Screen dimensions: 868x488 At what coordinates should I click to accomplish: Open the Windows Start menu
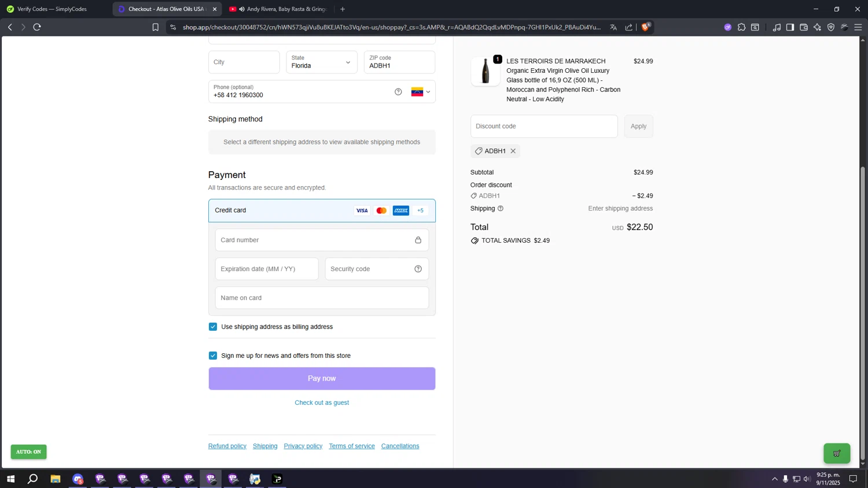point(10,479)
